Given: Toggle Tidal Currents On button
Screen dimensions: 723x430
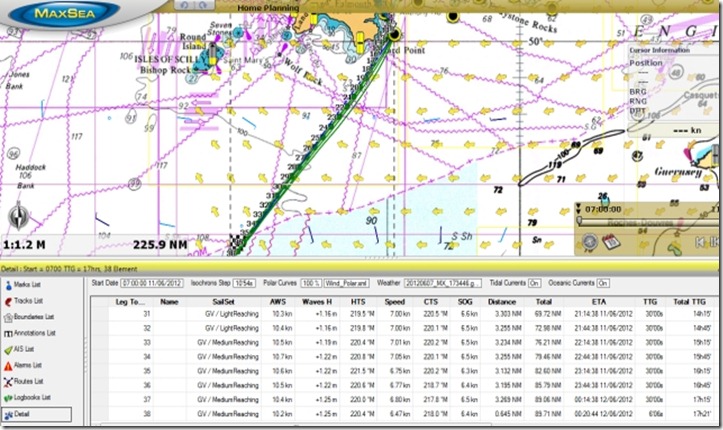Looking at the screenshot, I should click(534, 283).
